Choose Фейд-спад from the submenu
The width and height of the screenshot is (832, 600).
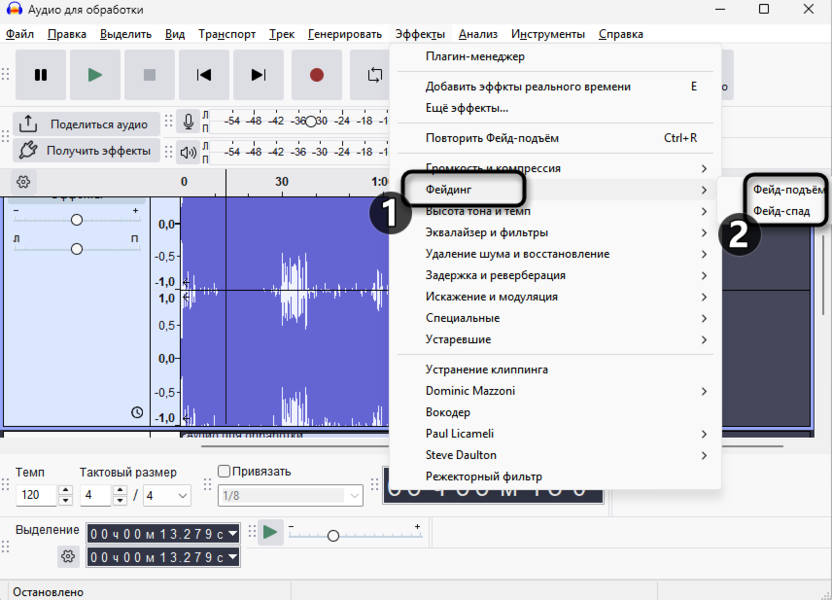tap(781, 211)
